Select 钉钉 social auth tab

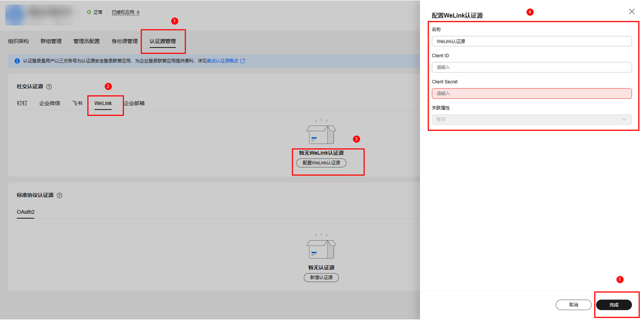pyautogui.click(x=22, y=103)
